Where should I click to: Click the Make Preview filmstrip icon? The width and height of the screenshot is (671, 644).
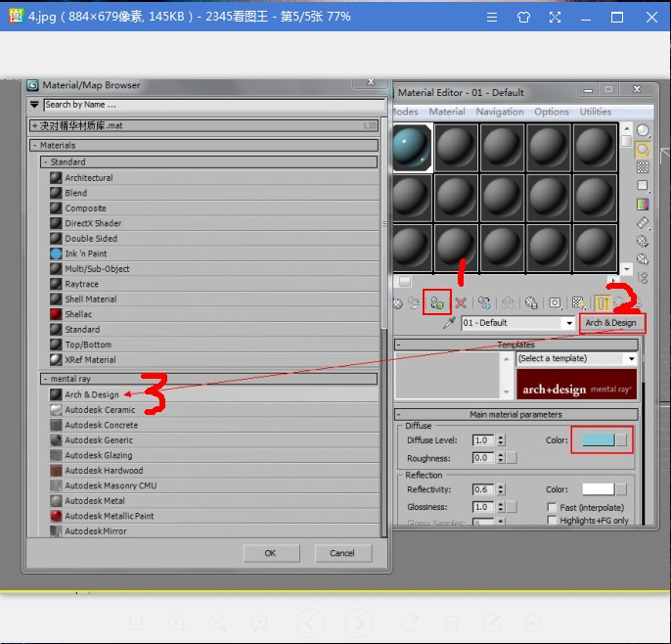(x=643, y=223)
